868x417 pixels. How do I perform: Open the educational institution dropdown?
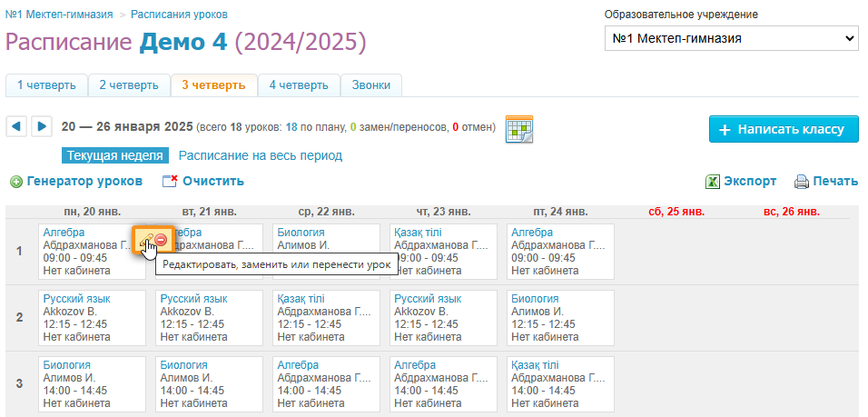pyautogui.click(x=732, y=38)
